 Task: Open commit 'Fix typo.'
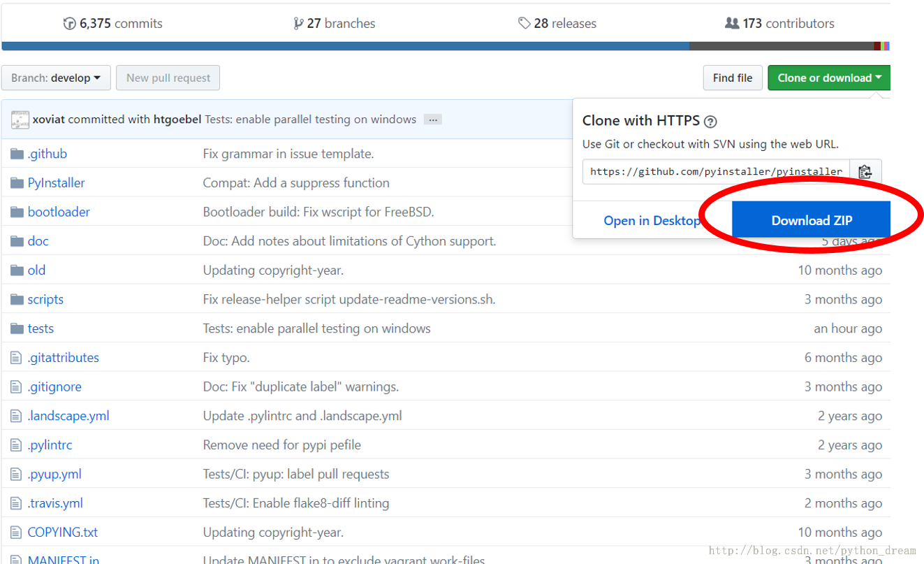click(x=226, y=358)
